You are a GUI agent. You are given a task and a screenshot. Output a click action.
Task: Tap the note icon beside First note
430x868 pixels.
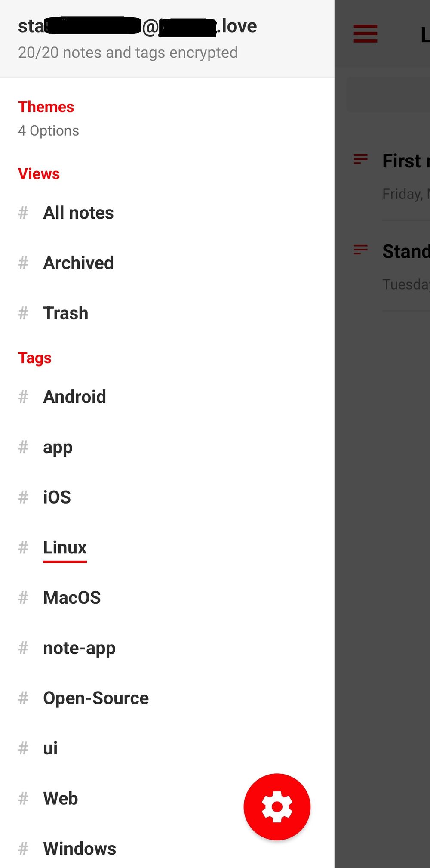[360, 160]
